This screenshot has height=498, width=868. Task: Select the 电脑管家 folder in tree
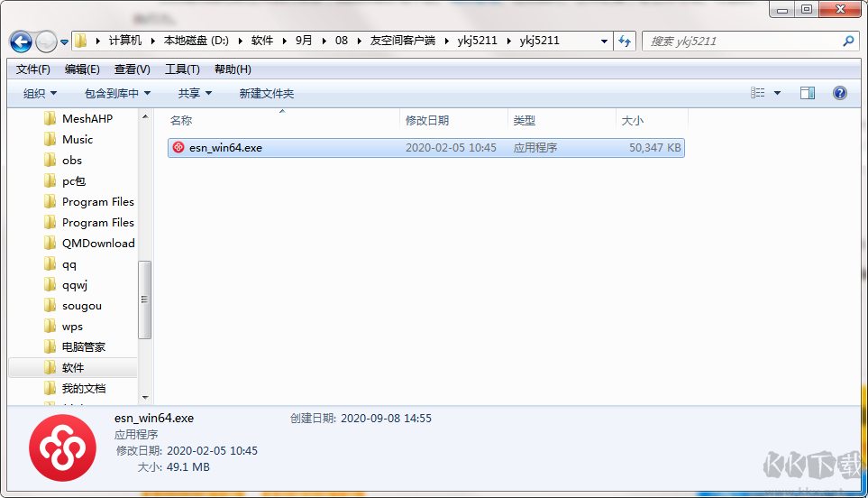tap(84, 347)
